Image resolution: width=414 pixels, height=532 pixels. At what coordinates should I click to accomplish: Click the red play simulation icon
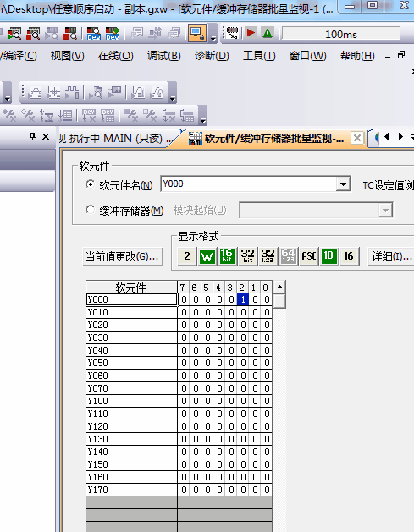click(x=251, y=33)
